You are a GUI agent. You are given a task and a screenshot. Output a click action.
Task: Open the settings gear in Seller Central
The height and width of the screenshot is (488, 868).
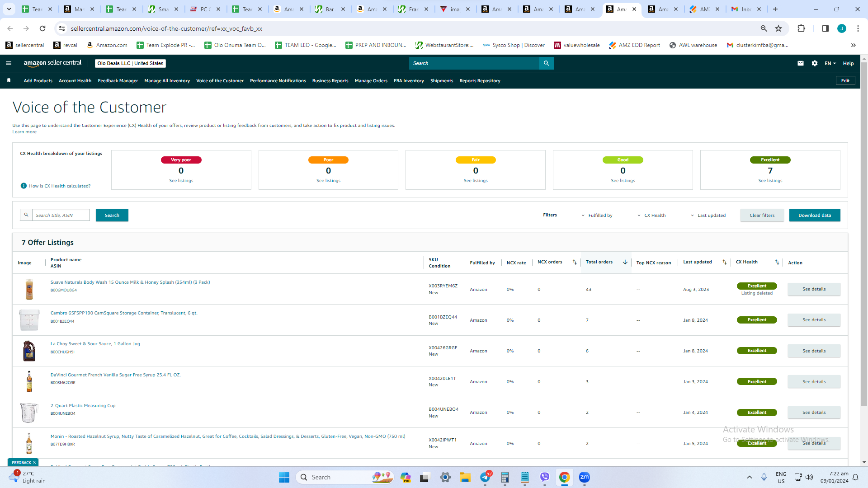pyautogui.click(x=815, y=63)
